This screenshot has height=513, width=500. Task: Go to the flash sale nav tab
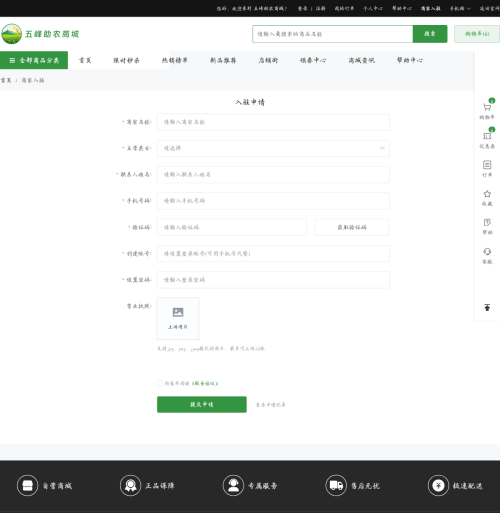point(126,60)
